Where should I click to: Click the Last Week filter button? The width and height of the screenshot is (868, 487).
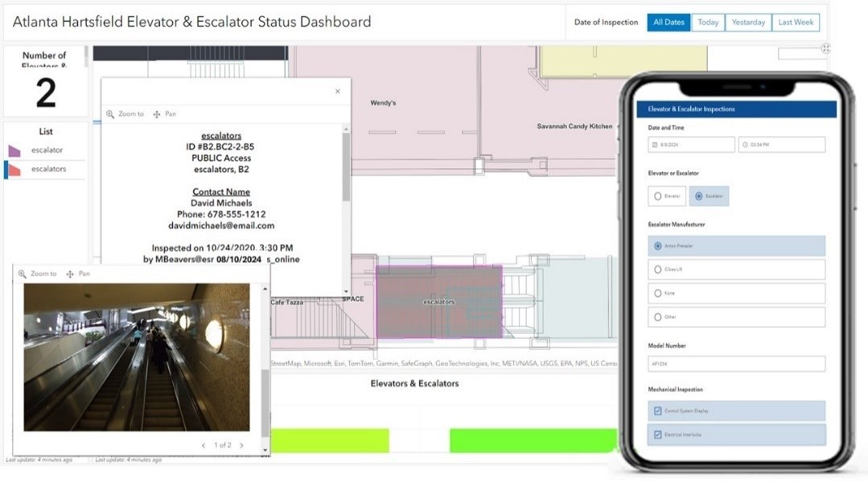795,23
